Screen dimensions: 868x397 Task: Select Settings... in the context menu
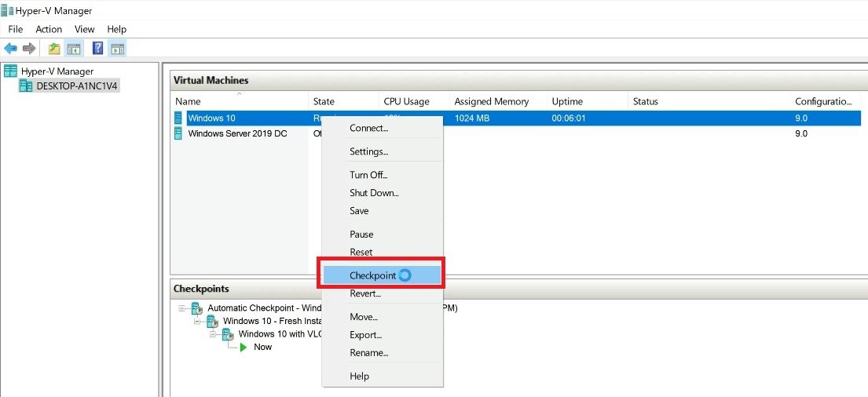click(x=368, y=151)
